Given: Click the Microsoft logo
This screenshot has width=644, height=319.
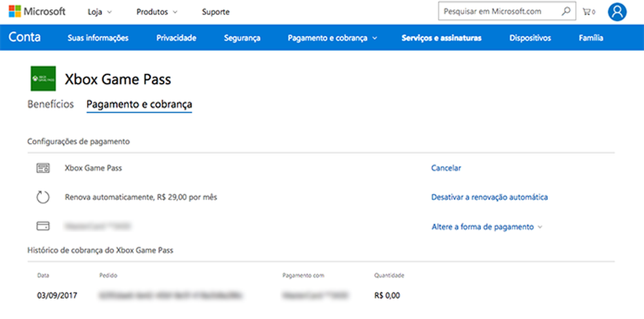Looking at the screenshot, I should coord(37,12).
